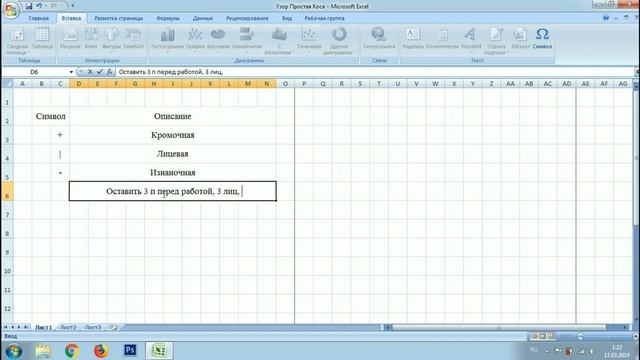Open the Insert Function fx button
Image resolution: width=640 pixels, height=360 pixels.
[x=109, y=72]
